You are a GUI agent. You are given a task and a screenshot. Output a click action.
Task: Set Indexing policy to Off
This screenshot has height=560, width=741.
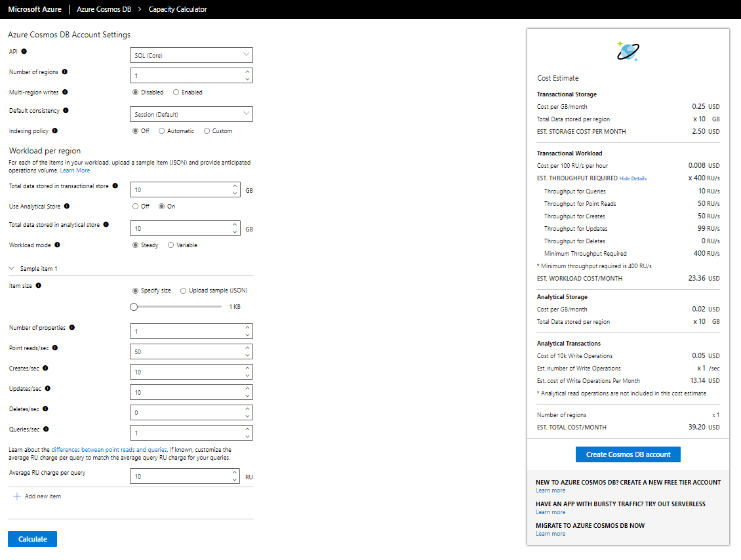coord(136,131)
